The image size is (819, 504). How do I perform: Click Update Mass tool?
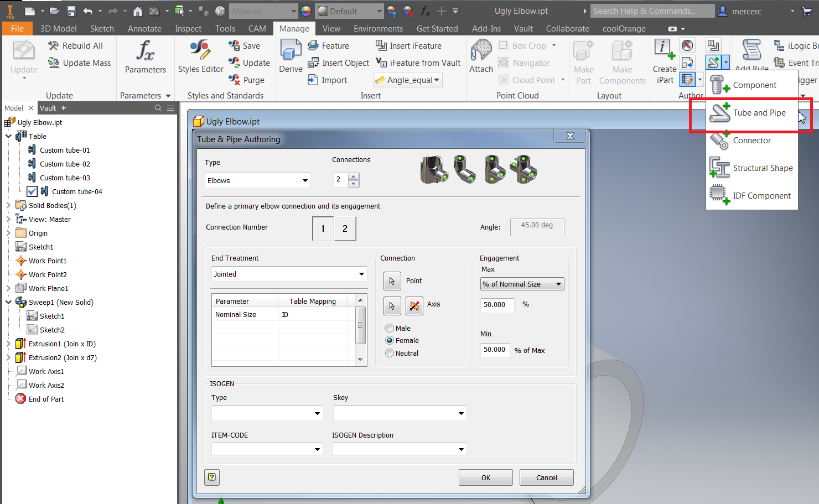79,63
